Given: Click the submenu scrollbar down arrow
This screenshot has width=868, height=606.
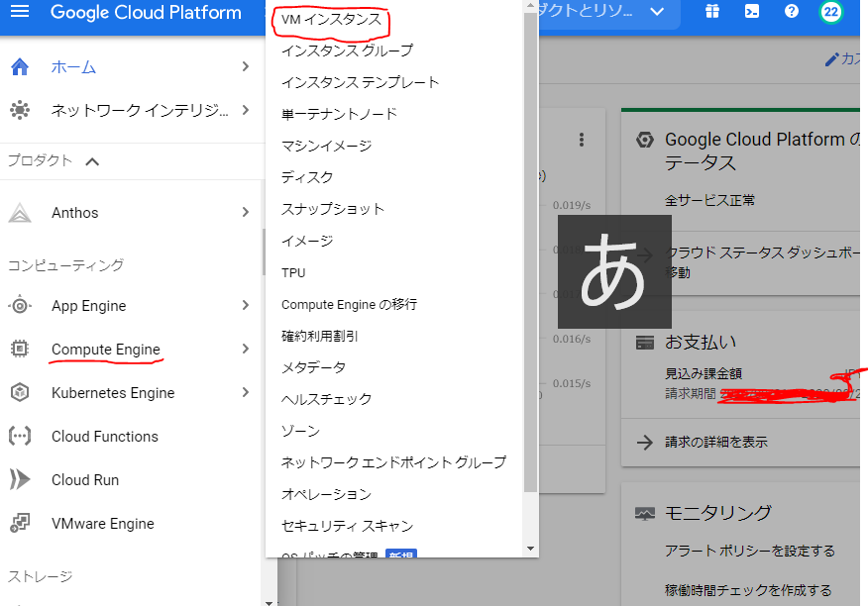Looking at the screenshot, I should (530, 549).
